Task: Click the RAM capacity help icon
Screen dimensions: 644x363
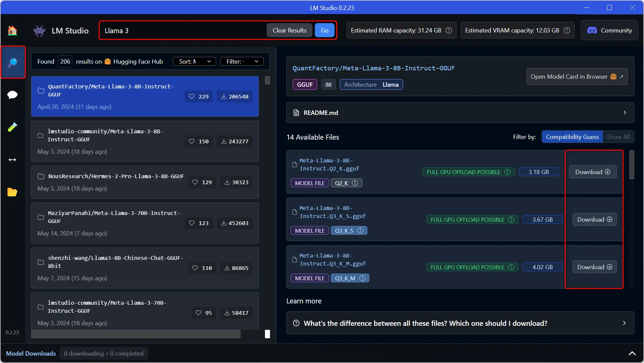Action: (x=449, y=30)
